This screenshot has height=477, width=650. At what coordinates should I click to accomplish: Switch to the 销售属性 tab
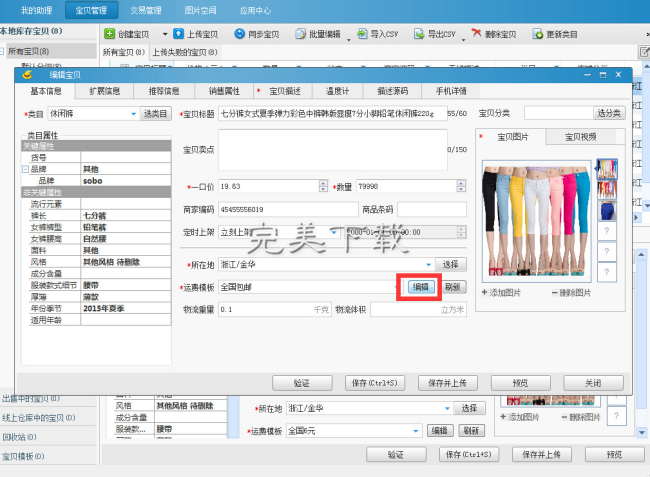pyautogui.click(x=224, y=91)
